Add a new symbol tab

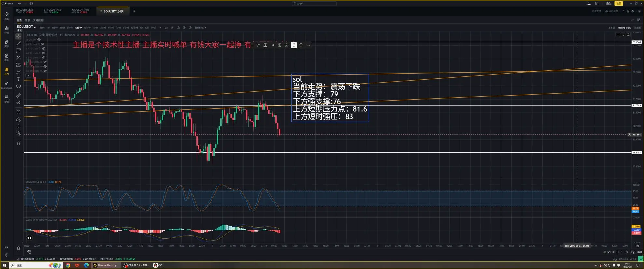coord(134,11)
